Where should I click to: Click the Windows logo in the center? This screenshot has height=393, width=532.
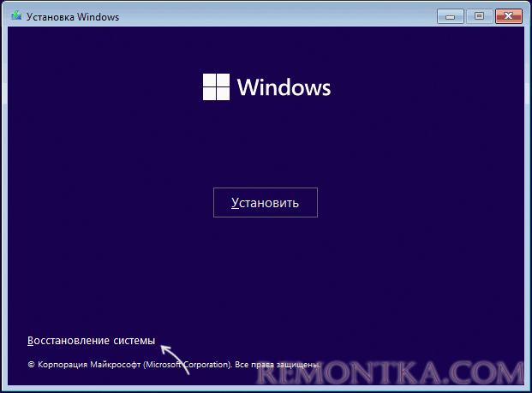coord(266,87)
